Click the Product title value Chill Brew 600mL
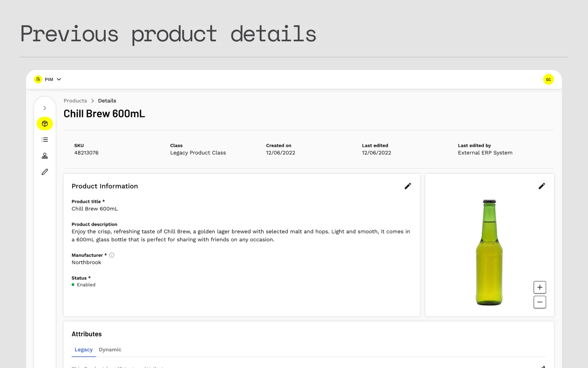 pyautogui.click(x=95, y=209)
